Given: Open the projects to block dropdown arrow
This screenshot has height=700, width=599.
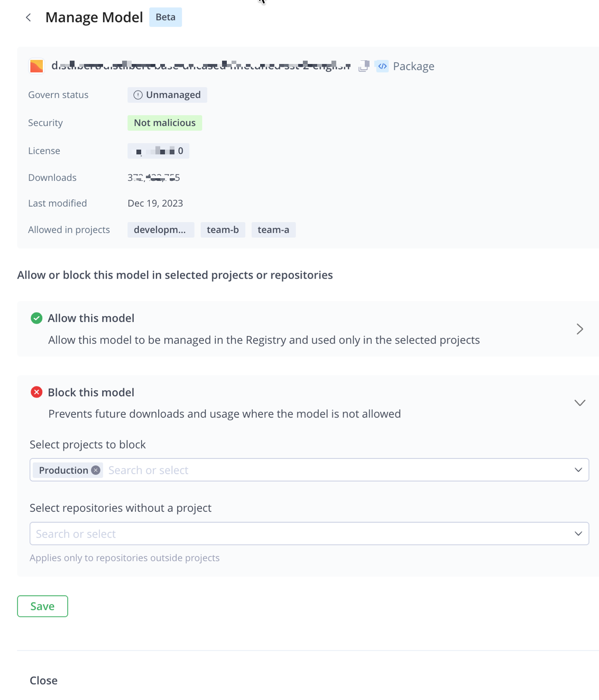Looking at the screenshot, I should (578, 470).
